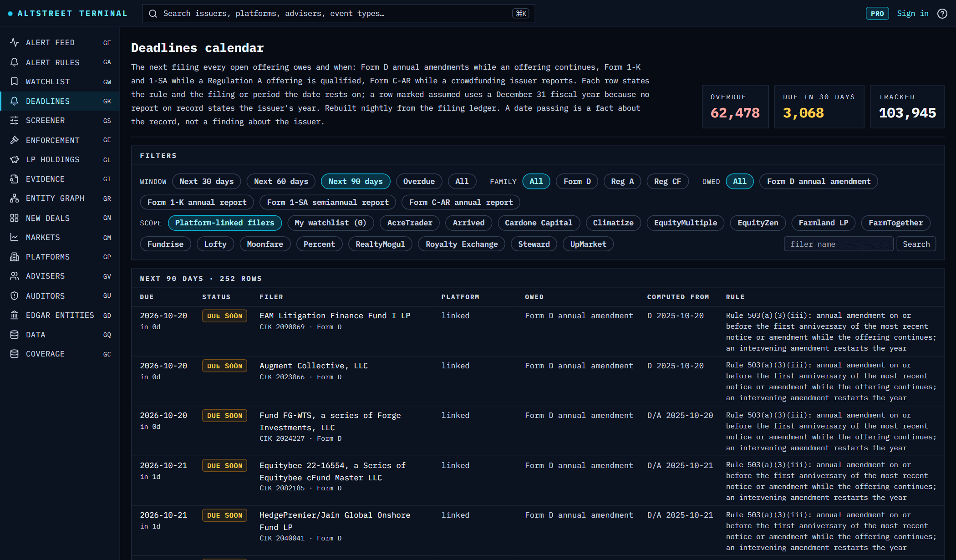Click the Alert Rules bell icon
The image size is (956, 560).
(x=14, y=62)
